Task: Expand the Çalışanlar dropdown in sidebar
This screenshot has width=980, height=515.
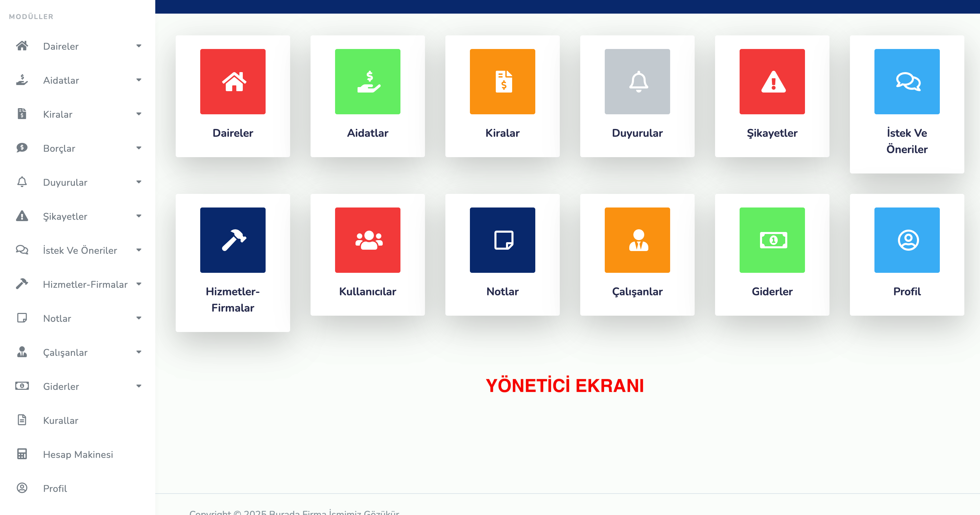Action: pyautogui.click(x=139, y=352)
